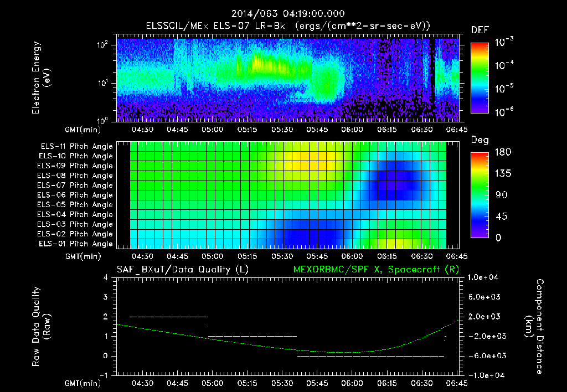This screenshot has height=392, width=567.
Task: Click 06:15 time label under the bottom panel
Action: (x=387, y=383)
